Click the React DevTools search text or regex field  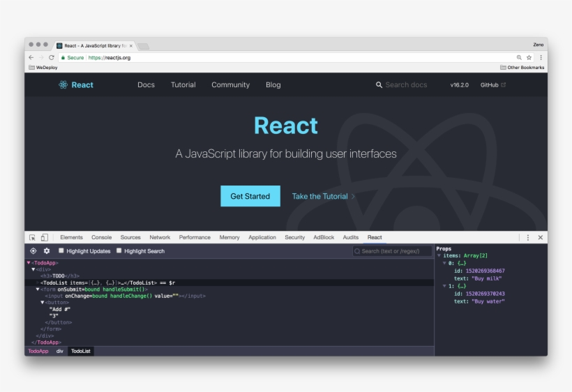pos(392,251)
